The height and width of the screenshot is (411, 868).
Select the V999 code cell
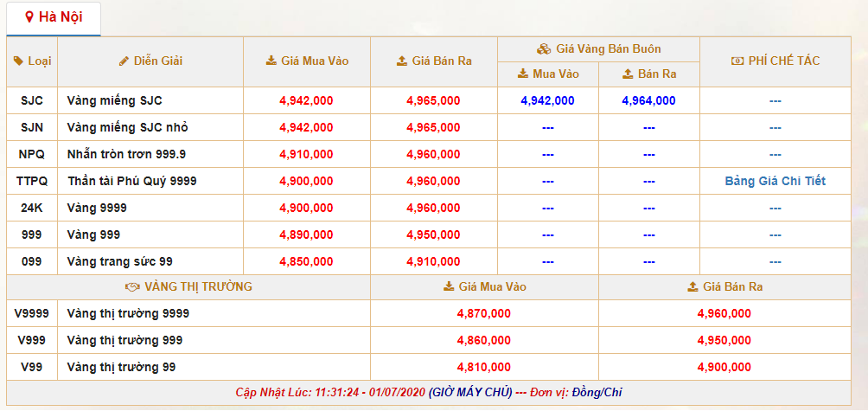tap(31, 340)
